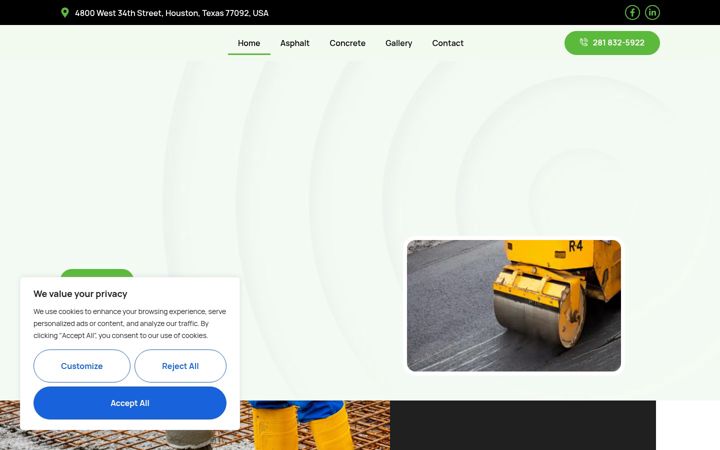Click the green location pin icon
The image size is (720, 450).
65,13
